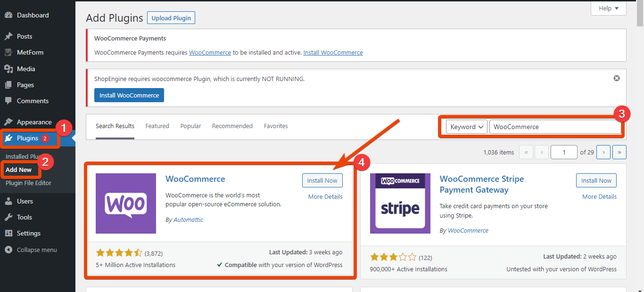Click "Last Updated: 3 weeks ago" text
This screenshot has width=644, height=292.
click(x=306, y=252)
